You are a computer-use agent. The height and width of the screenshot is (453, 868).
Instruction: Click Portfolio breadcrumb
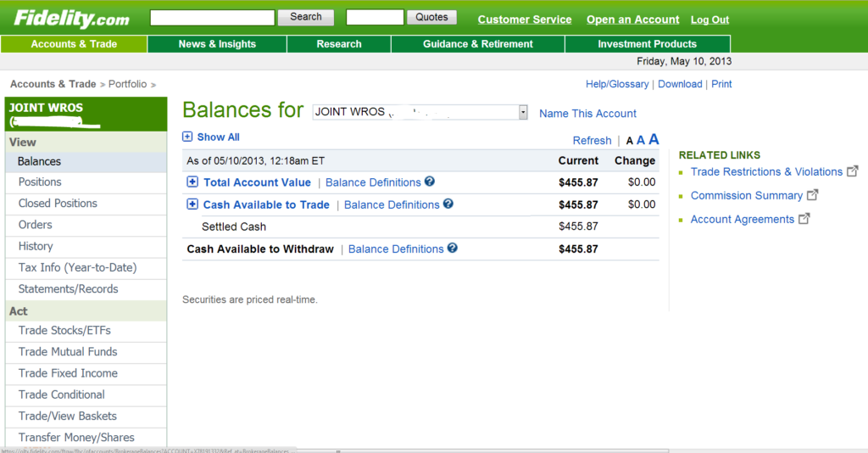tap(127, 84)
